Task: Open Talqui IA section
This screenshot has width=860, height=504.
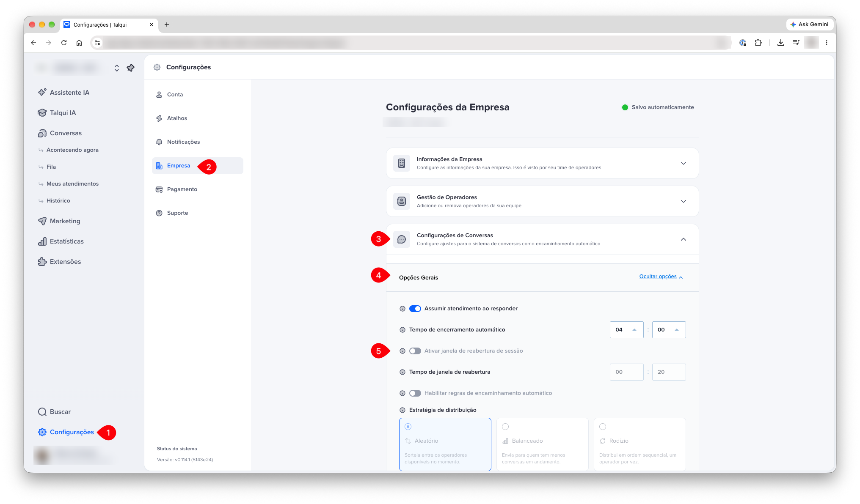Action: pyautogui.click(x=57, y=112)
